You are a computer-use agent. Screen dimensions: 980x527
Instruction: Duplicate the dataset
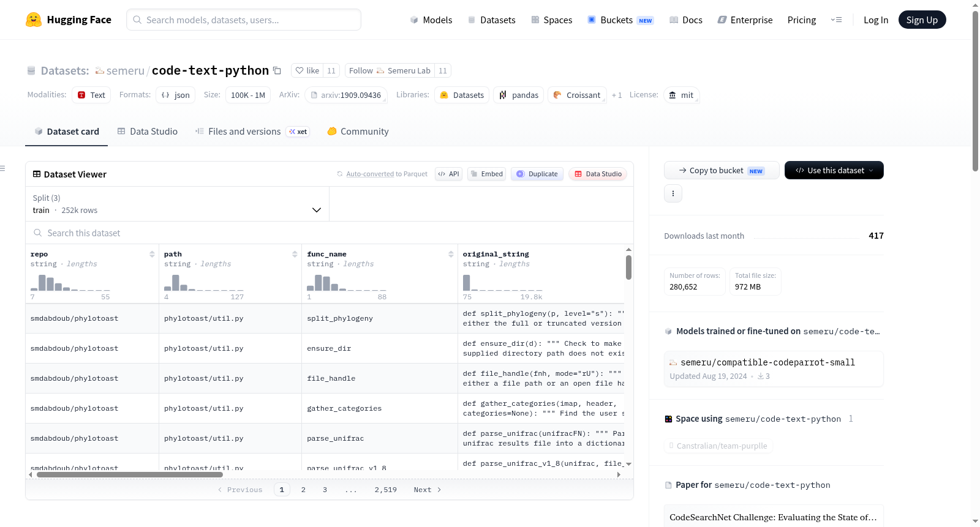(x=537, y=174)
